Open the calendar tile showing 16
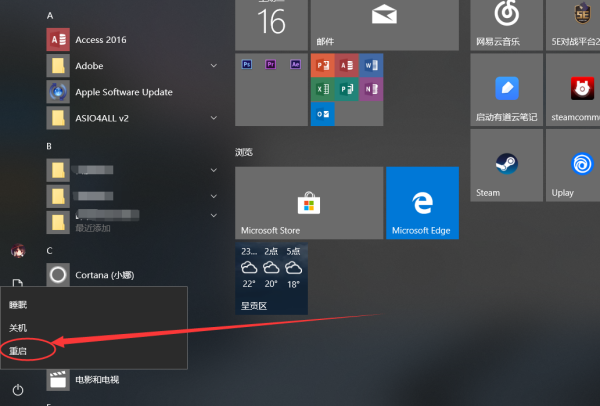Image resolution: width=600 pixels, height=406 pixels. click(x=270, y=22)
